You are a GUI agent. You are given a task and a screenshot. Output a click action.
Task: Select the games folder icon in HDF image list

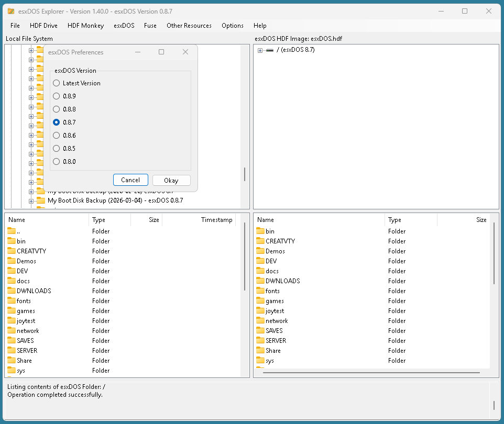[260, 300]
